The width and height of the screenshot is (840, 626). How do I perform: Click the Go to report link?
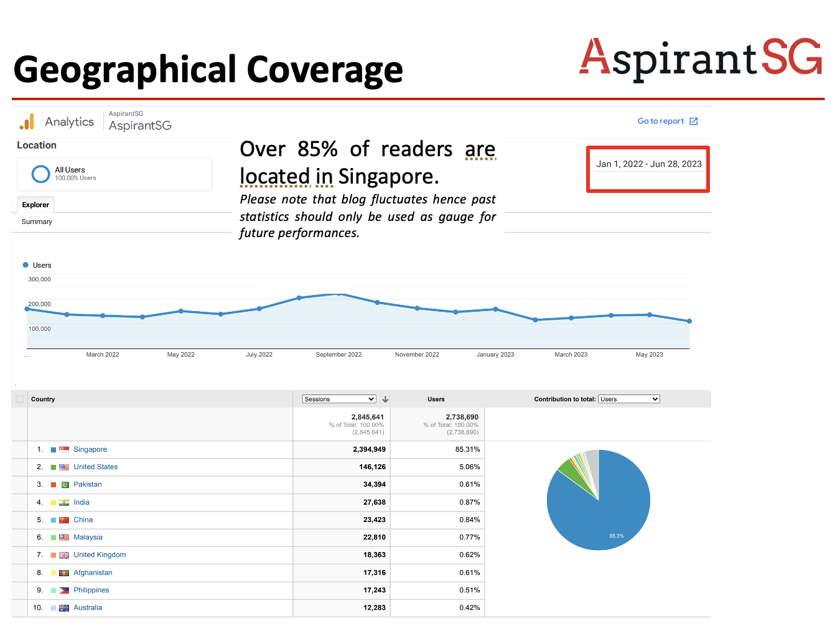coord(660,121)
